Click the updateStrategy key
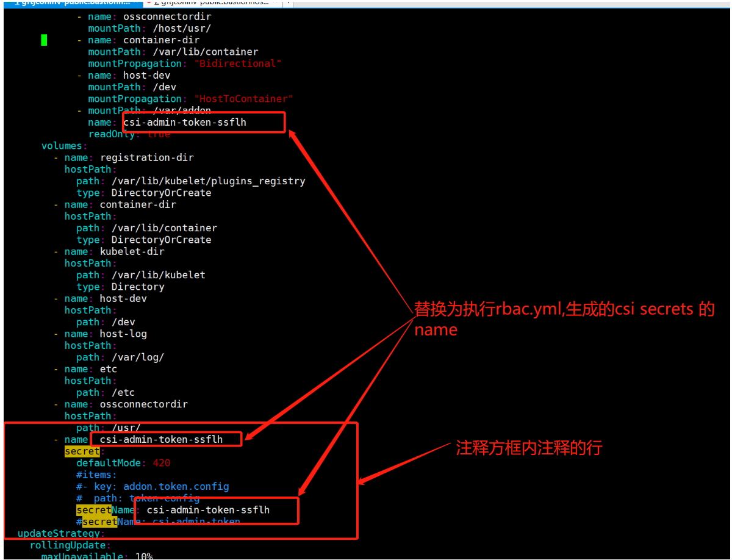Image resolution: width=732 pixels, height=560 pixels. point(59,533)
